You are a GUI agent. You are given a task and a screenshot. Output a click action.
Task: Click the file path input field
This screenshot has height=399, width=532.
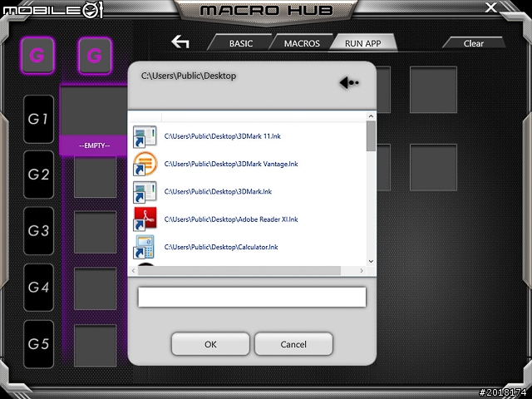tap(252, 297)
